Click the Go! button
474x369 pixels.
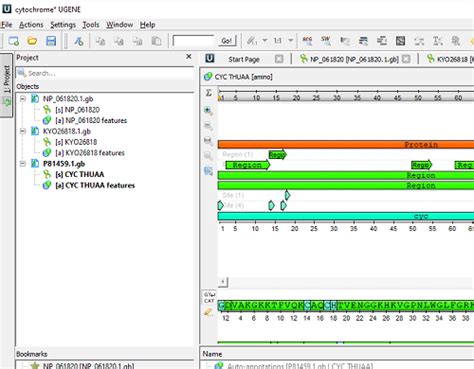click(227, 41)
